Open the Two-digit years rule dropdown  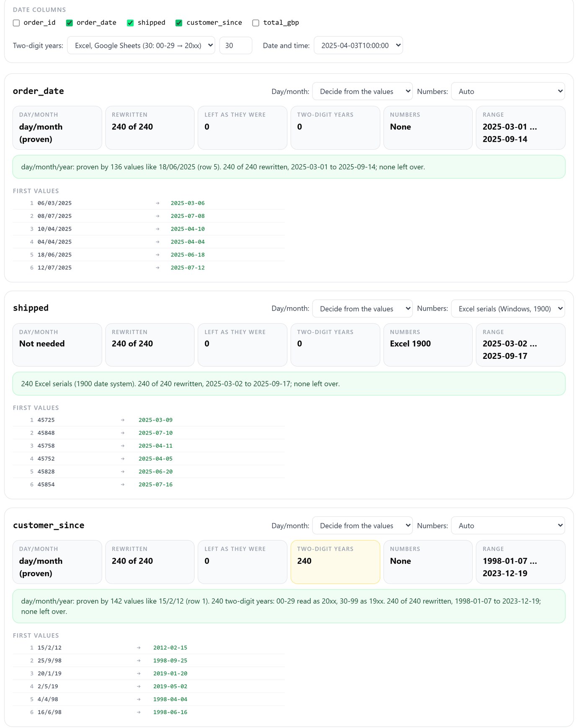[x=141, y=46]
